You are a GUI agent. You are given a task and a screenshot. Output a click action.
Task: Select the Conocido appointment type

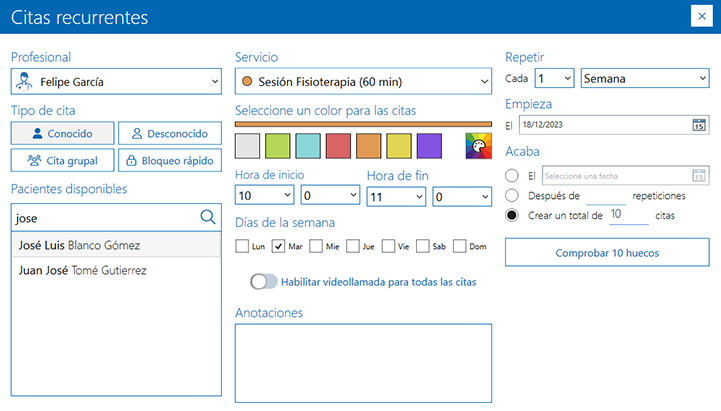coord(61,133)
